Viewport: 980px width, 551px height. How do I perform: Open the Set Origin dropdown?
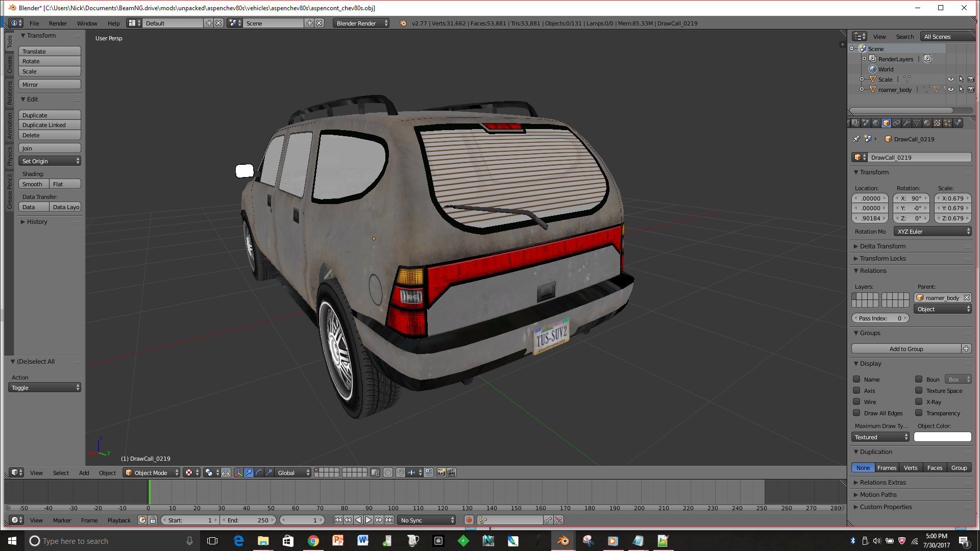click(x=50, y=161)
